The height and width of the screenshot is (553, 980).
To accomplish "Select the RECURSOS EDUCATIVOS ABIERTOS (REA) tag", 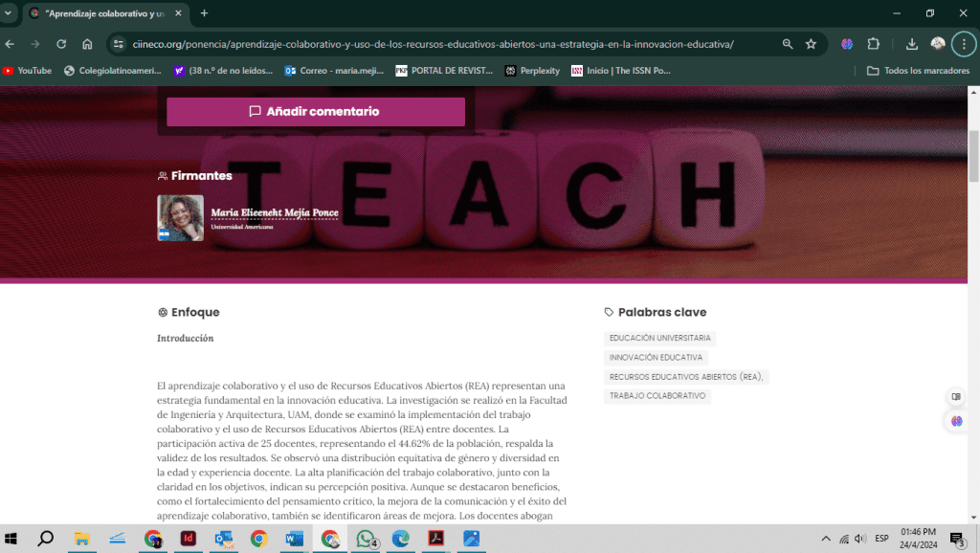I will [686, 377].
